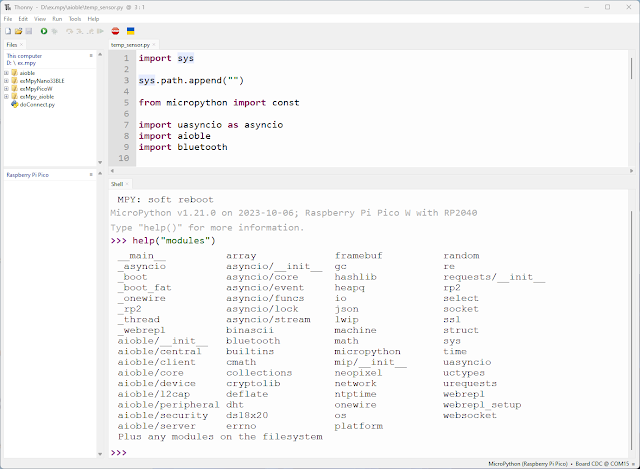The width and height of the screenshot is (640, 469).
Task: Click the Ukraine flag icon in the toolbar
Action: [131, 31]
